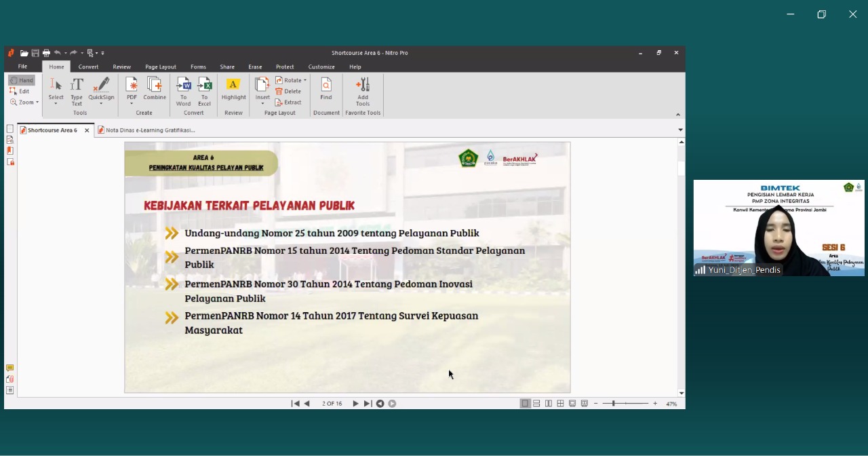This screenshot has width=868, height=456.
Task: Expand the Zoom dropdown in ribbon
Action: pyautogui.click(x=25, y=102)
